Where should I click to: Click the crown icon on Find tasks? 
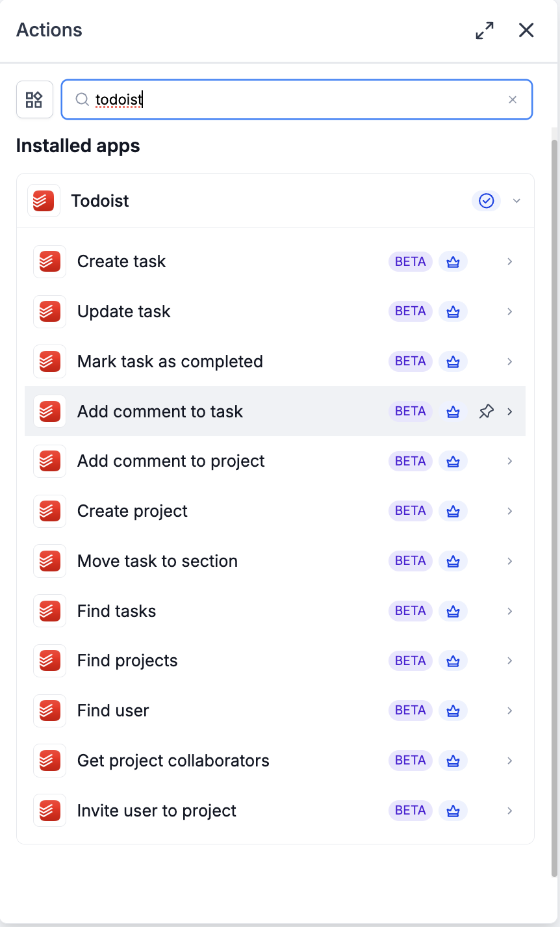pyautogui.click(x=453, y=611)
